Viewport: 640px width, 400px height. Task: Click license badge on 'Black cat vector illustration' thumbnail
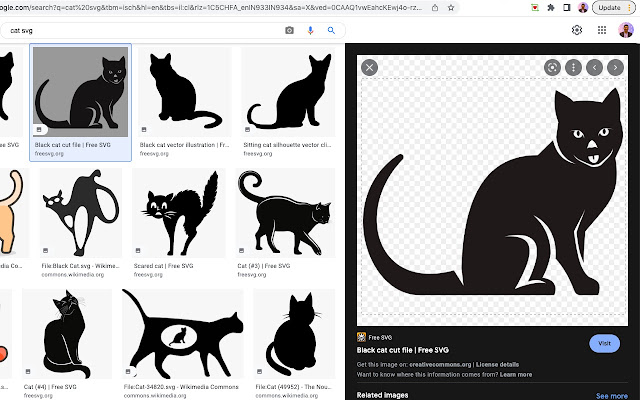(x=144, y=129)
